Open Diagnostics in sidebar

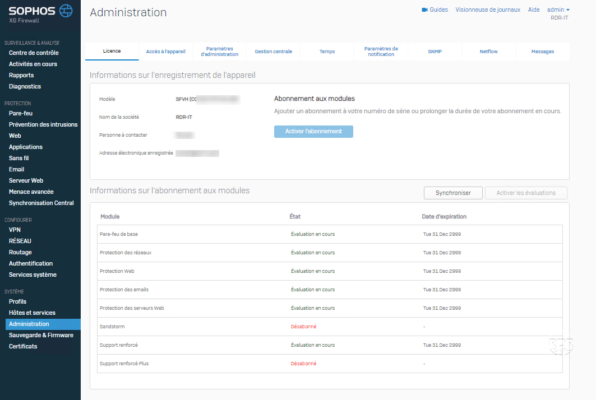pos(25,86)
